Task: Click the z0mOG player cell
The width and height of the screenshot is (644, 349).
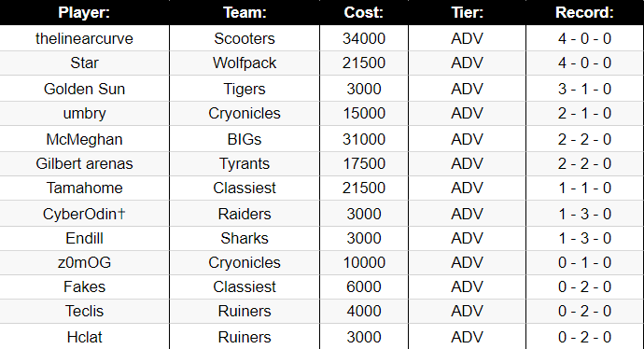Action: click(x=84, y=263)
